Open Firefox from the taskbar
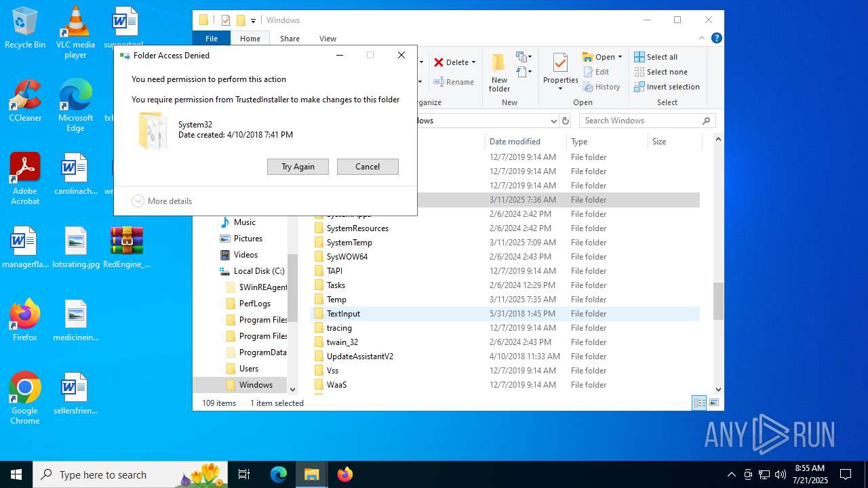This screenshot has height=488, width=868. (x=345, y=474)
